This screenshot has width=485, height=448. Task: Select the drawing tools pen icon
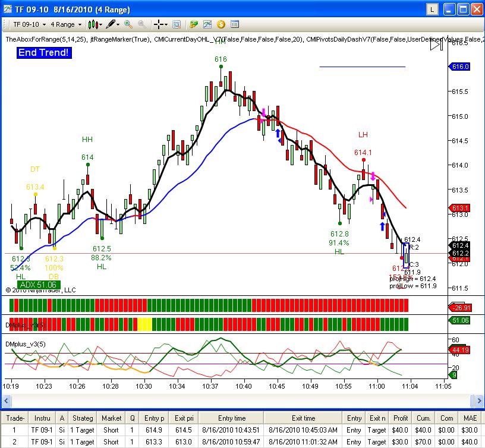(111, 24)
